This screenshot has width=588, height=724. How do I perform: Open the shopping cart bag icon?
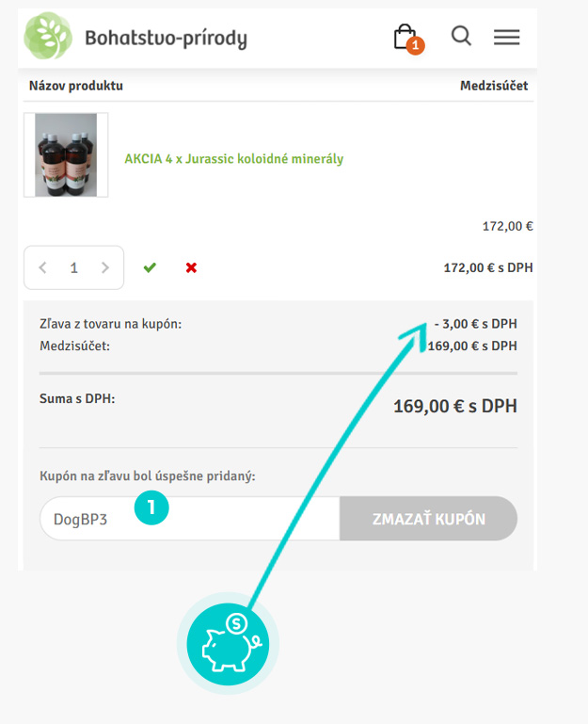click(x=405, y=36)
